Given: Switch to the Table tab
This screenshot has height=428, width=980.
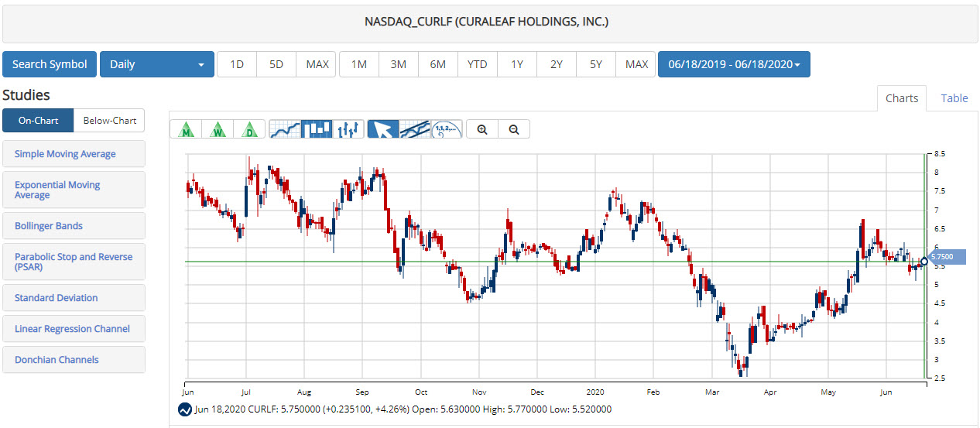Looking at the screenshot, I should click(x=954, y=98).
